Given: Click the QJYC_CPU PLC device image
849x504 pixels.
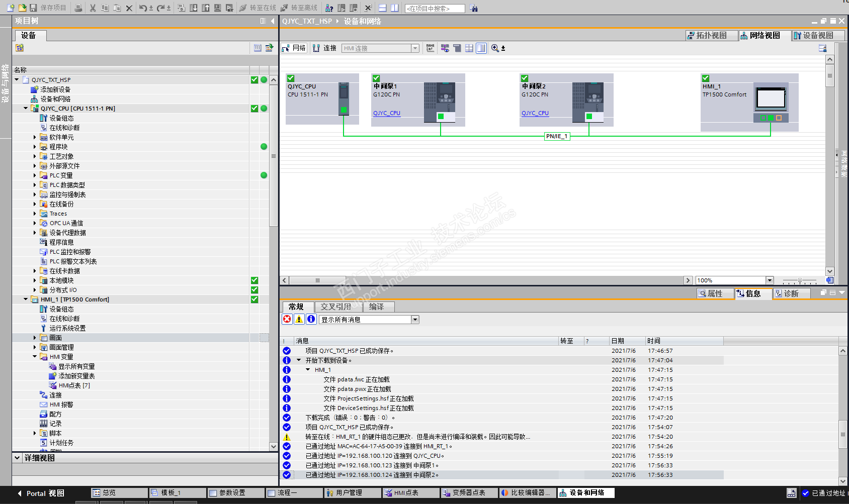Looking at the screenshot, I should click(344, 98).
